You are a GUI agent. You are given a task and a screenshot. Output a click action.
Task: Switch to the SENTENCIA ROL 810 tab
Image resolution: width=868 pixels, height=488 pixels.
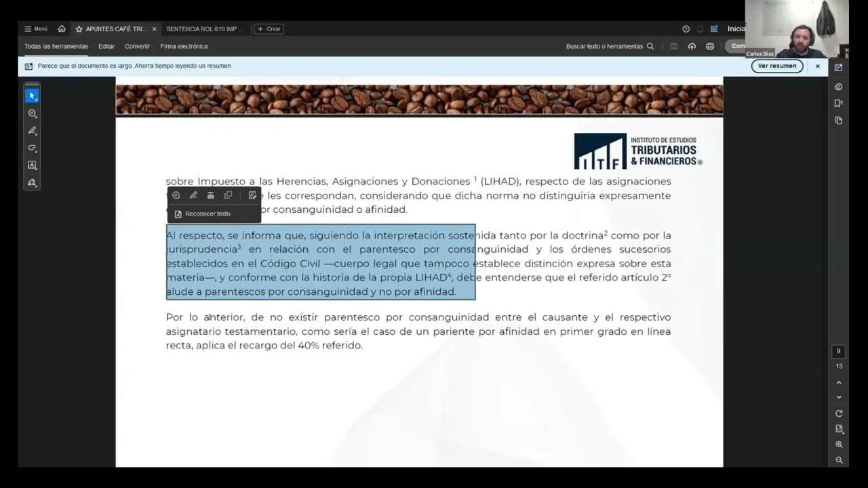pos(205,28)
